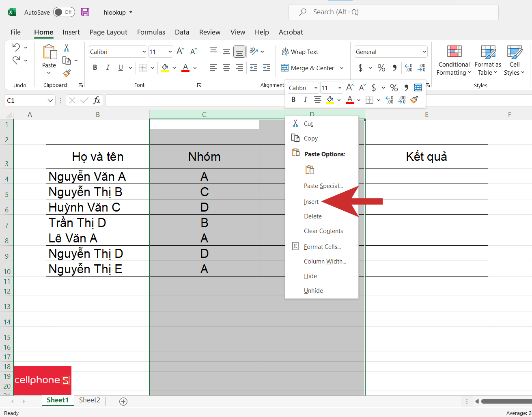Click Decrease Indent icon
This screenshot has height=417, width=532.
tap(254, 68)
